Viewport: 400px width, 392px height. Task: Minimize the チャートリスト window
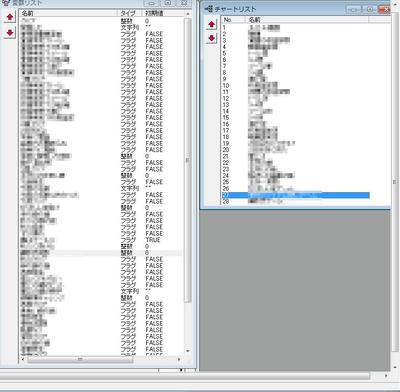click(354, 9)
